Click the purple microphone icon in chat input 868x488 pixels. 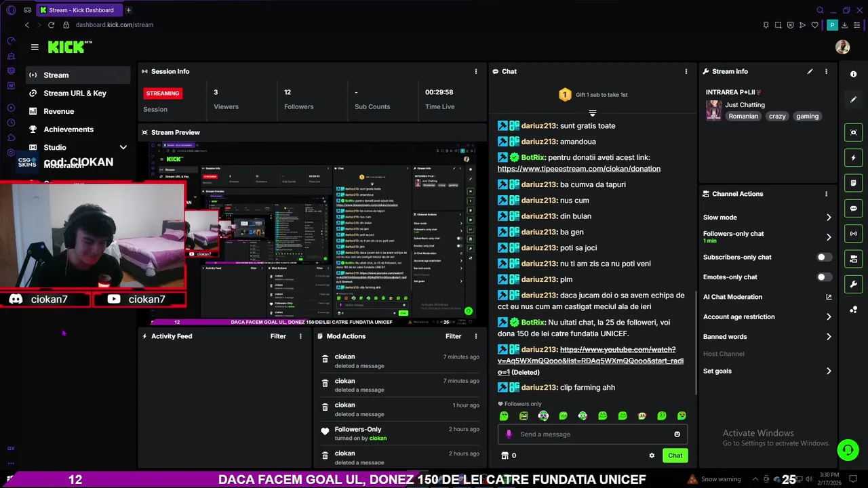[x=509, y=434]
